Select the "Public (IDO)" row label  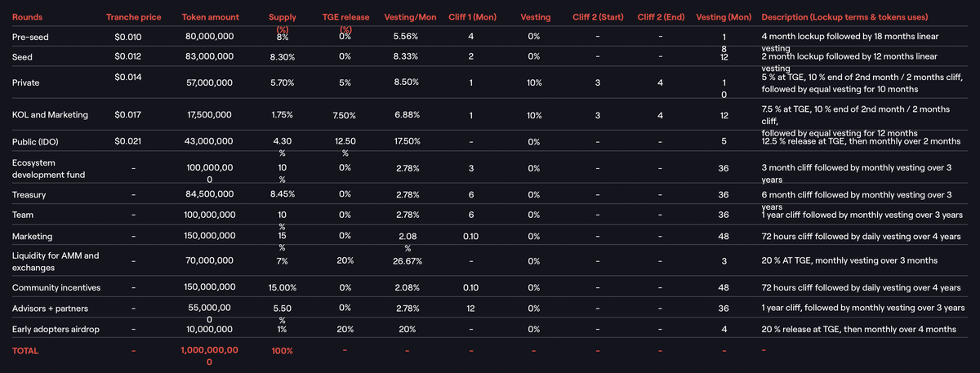pyautogui.click(x=36, y=141)
